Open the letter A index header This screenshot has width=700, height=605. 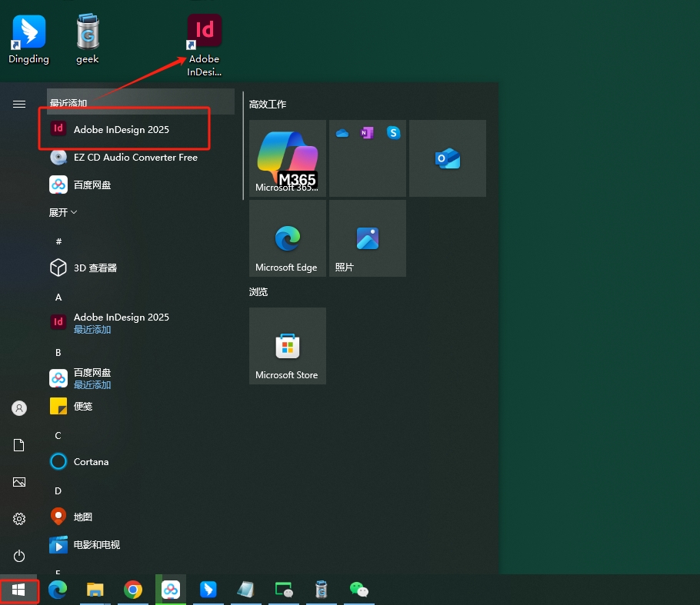(58, 297)
